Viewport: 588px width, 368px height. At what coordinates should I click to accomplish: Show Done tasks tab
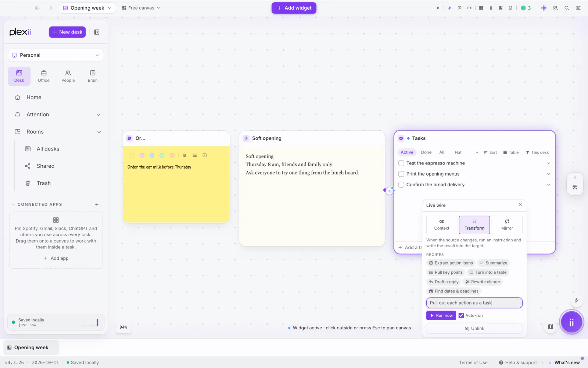click(x=426, y=152)
